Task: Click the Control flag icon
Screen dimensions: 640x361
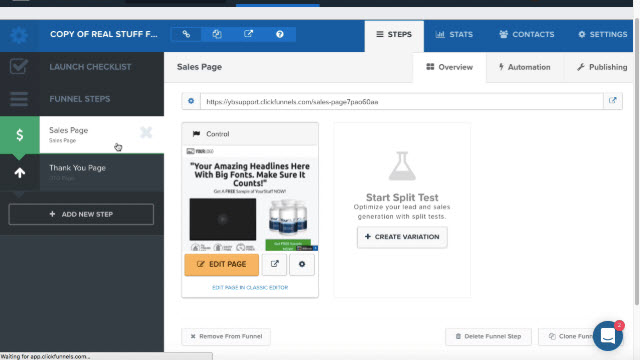Action: point(196,134)
